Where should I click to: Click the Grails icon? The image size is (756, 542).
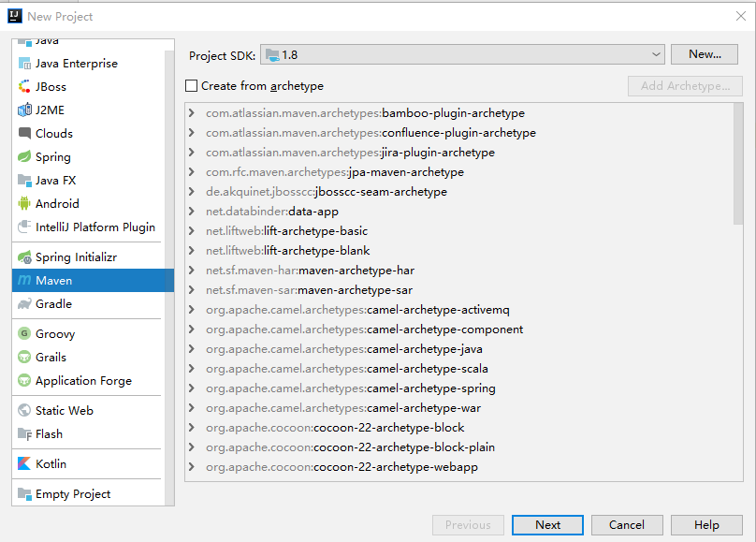click(x=24, y=357)
